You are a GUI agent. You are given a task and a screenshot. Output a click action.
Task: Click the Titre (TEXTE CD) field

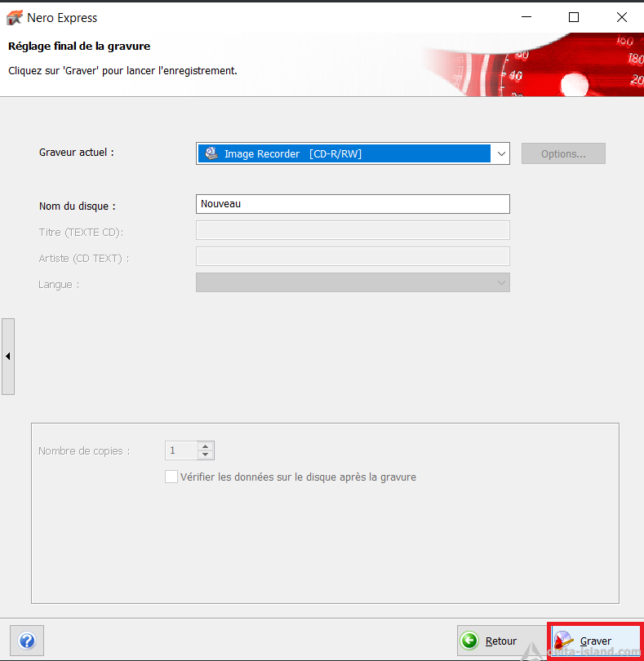tap(353, 230)
